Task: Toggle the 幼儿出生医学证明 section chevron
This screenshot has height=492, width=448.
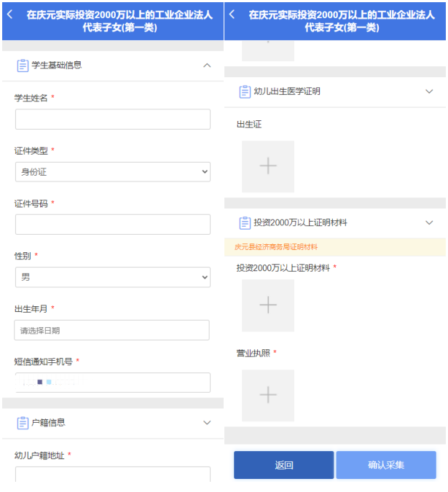Action: 429,91
